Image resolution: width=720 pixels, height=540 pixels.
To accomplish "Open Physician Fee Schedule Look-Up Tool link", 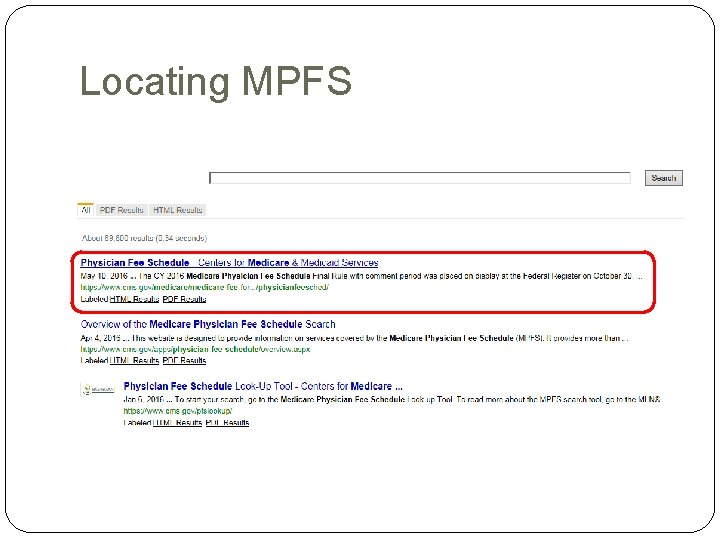I will click(263, 386).
